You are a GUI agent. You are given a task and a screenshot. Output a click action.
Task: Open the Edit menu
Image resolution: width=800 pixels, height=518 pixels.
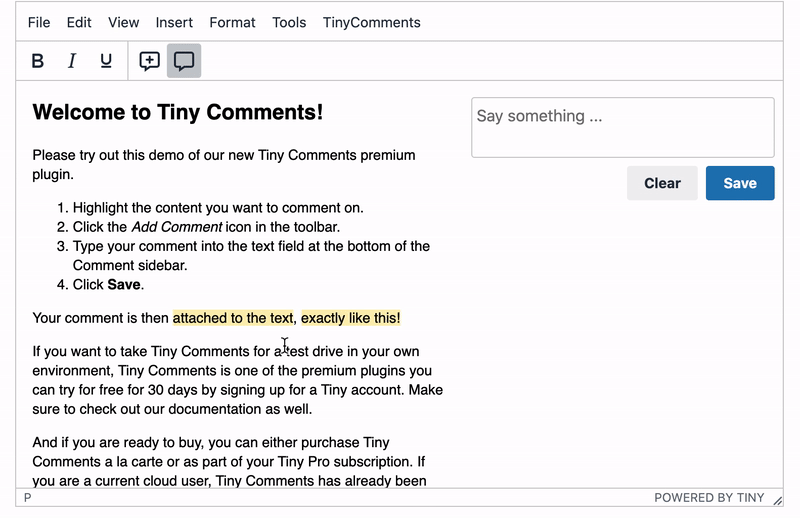[79, 22]
